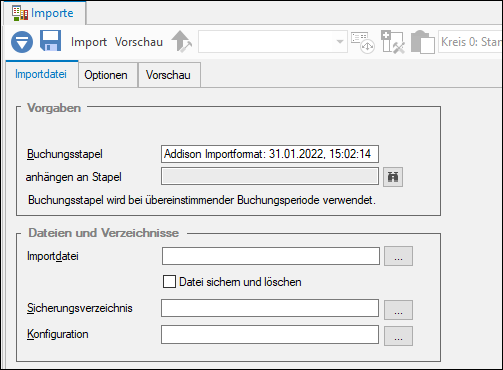Viewport: 503px width, 370px height.
Task: Click the anhängen an Stapel label
Action: click(x=74, y=177)
